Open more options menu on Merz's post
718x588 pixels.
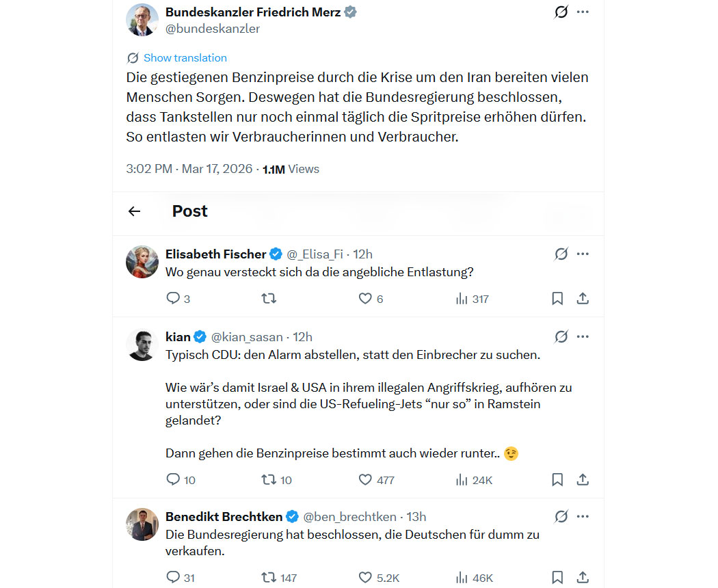click(x=583, y=12)
